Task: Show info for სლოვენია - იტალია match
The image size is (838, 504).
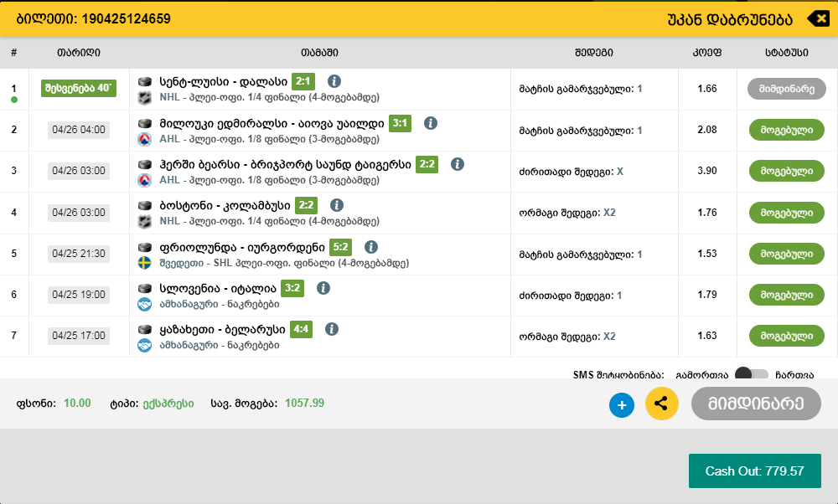Action: click(323, 288)
